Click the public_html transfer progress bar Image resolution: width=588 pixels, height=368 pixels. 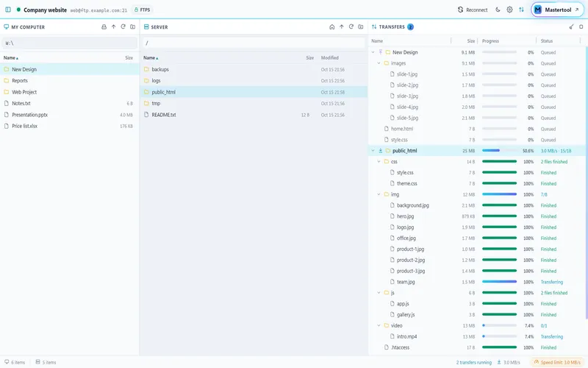[499, 151]
